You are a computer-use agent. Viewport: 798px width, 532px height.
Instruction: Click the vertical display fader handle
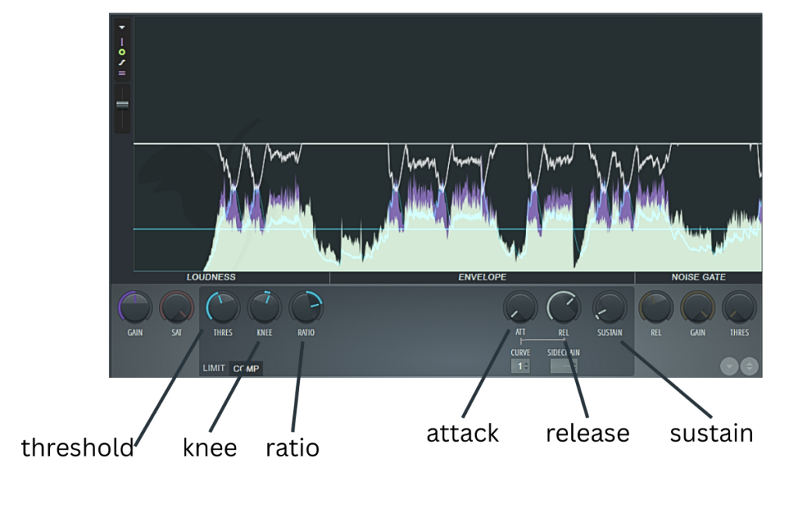coord(122,104)
